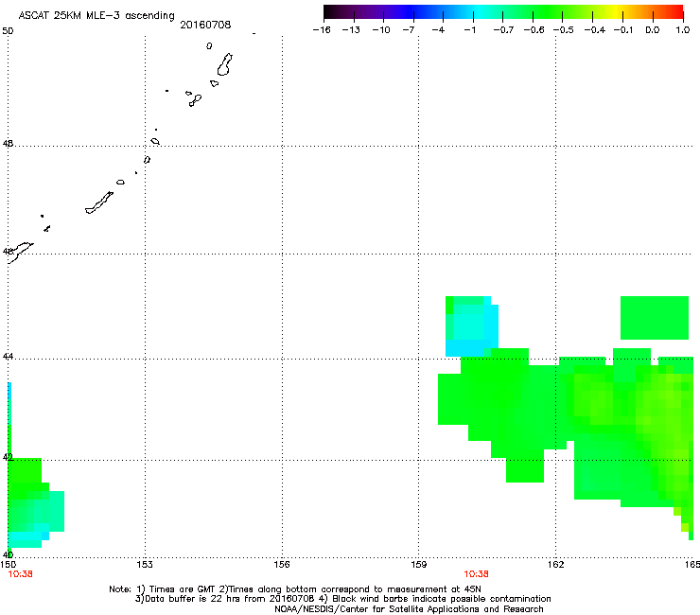The image size is (700, 615).
Task: Click the -10 colorbar label
Action: (381, 30)
